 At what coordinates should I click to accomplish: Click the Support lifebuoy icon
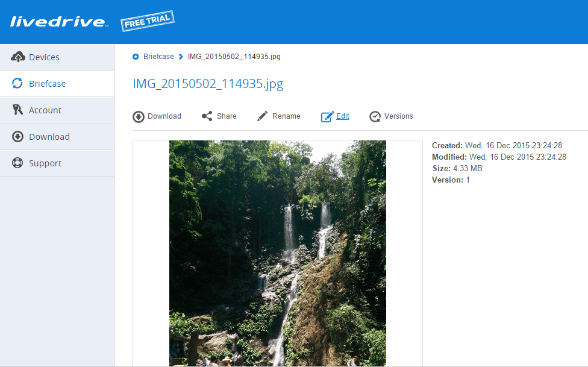pos(17,163)
